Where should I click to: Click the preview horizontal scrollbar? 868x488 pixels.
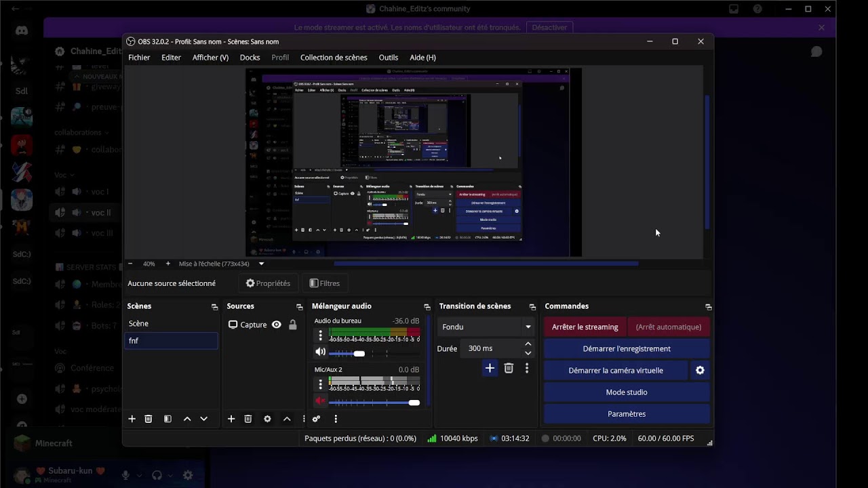pyautogui.click(x=486, y=264)
